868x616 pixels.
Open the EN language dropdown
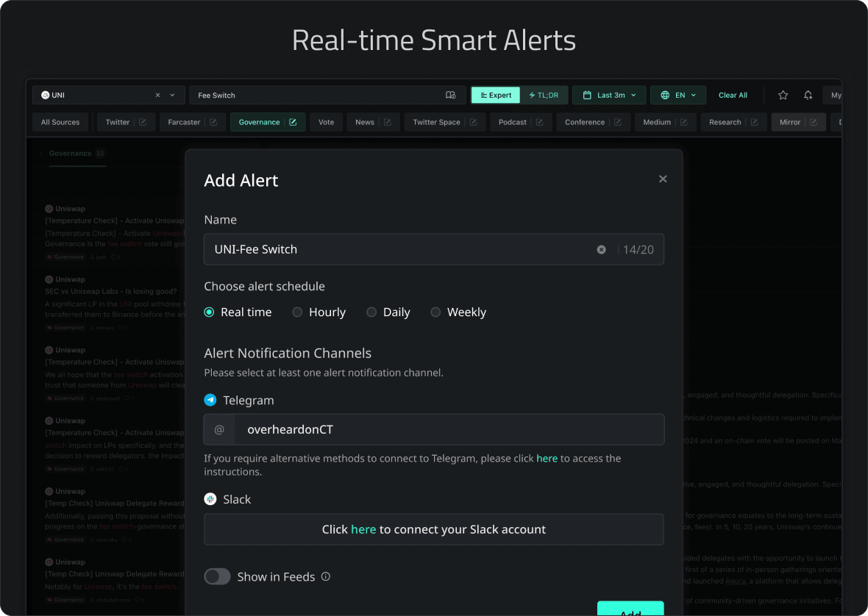[677, 95]
